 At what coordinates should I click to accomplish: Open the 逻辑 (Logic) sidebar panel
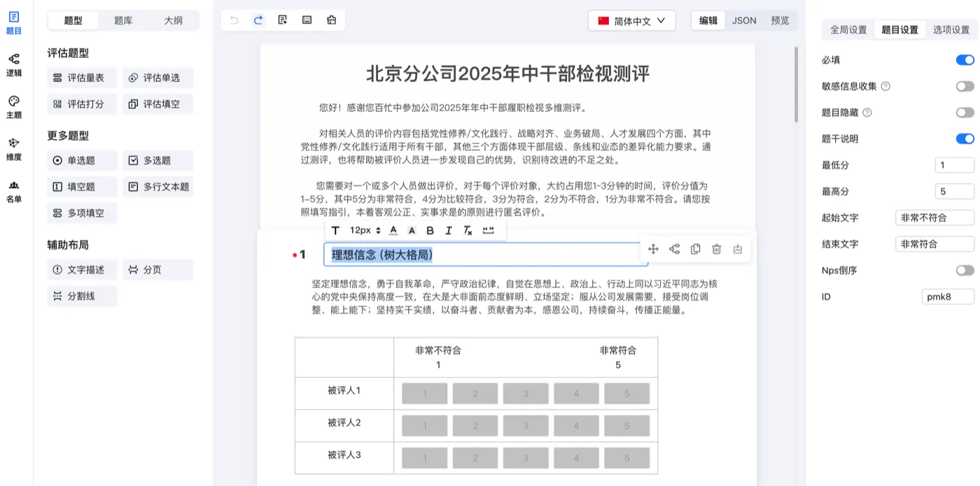pos(14,64)
